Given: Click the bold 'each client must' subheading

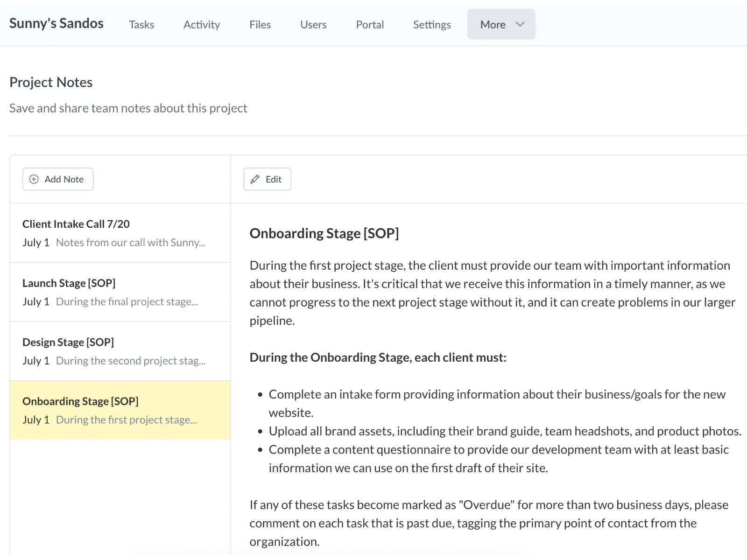Looking at the screenshot, I should [378, 357].
